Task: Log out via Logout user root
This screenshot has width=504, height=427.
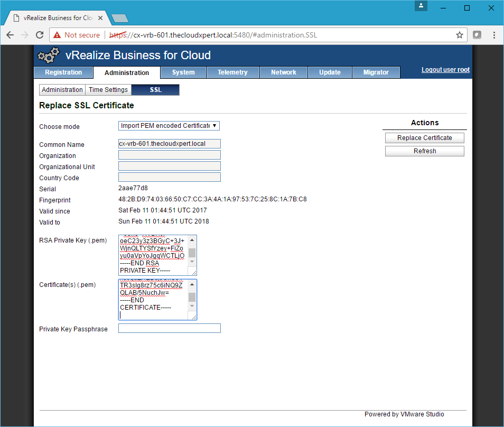Action: point(445,70)
